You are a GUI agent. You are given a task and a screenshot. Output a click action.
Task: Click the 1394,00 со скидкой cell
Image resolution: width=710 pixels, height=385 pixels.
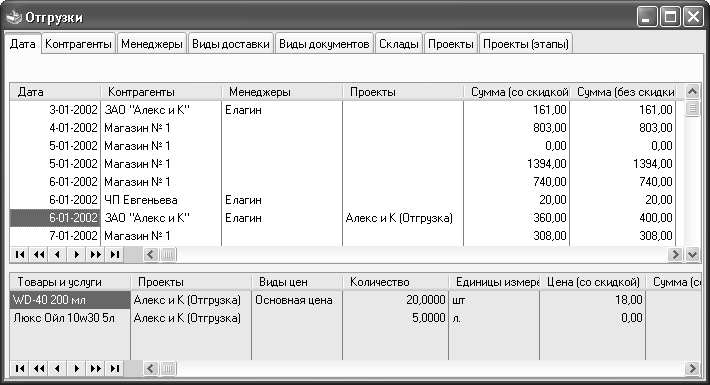pyautogui.click(x=517, y=164)
